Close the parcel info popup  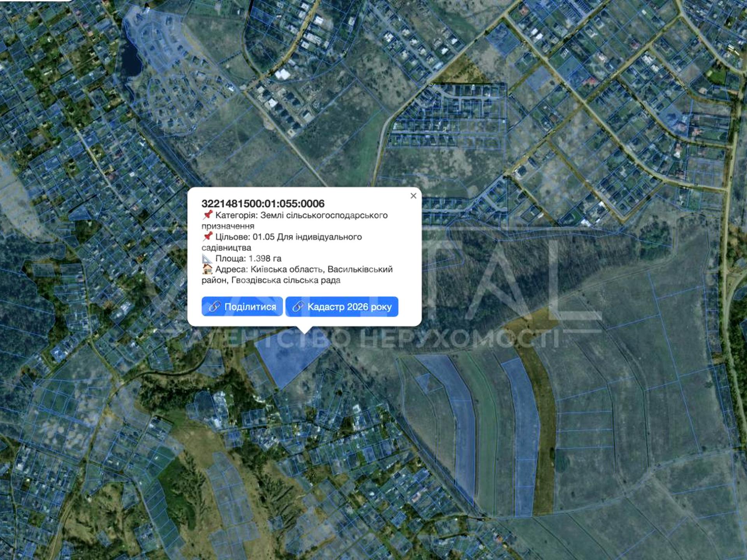click(x=413, y=196)
